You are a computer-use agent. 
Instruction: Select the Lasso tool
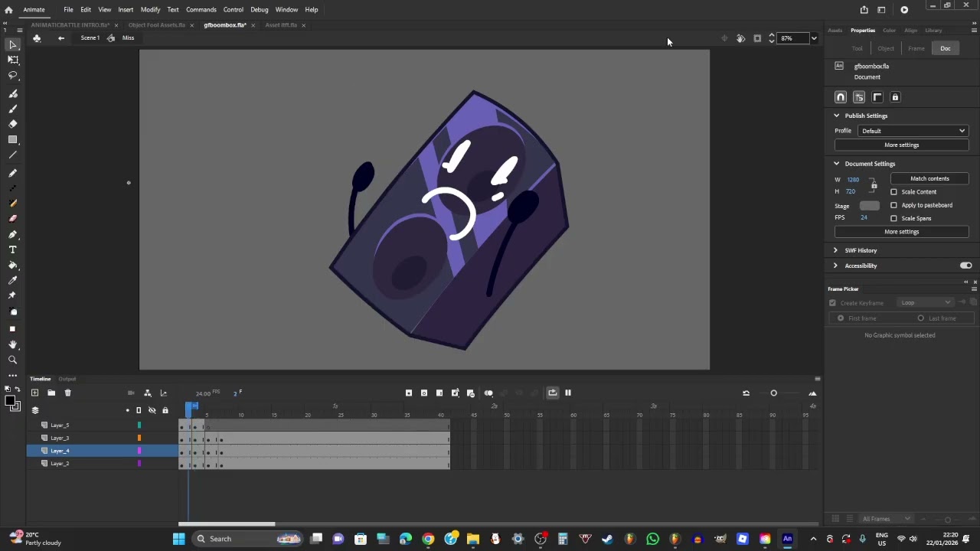tap(13, 75)
